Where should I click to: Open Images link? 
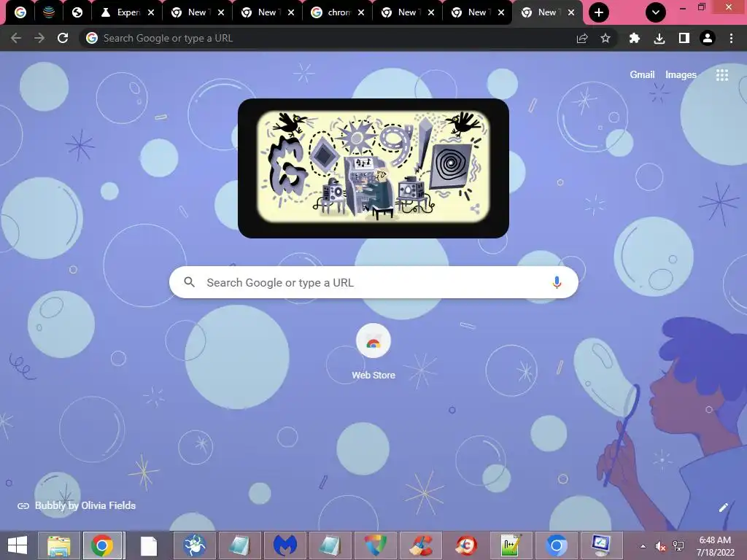point(681,75)
